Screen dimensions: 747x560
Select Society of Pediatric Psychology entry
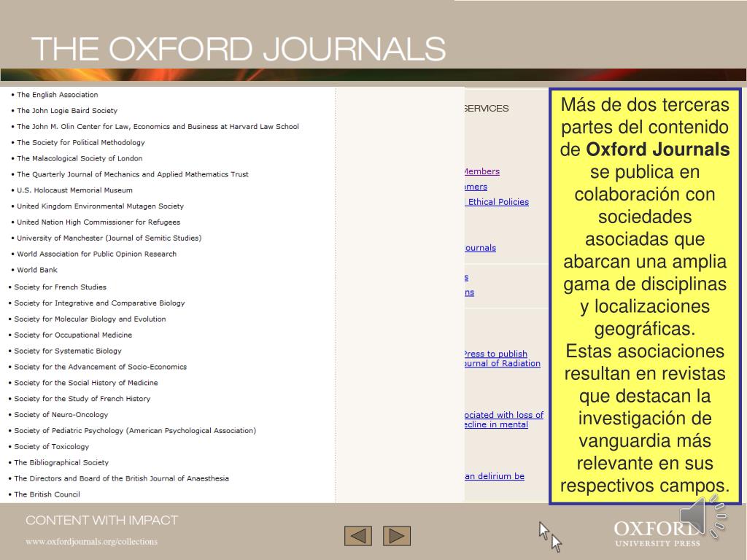tap(135, 430)
